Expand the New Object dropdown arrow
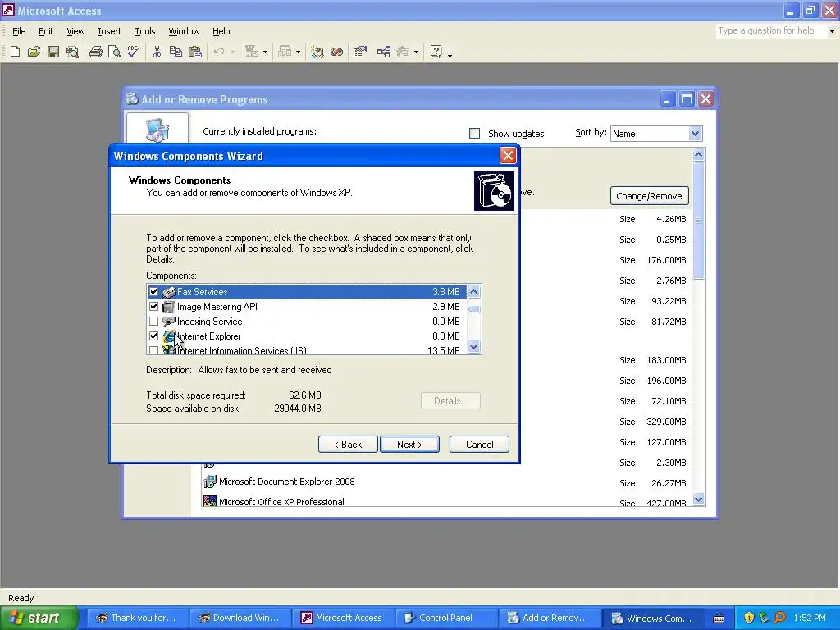840x630 pixels. (x=416, y=52)
